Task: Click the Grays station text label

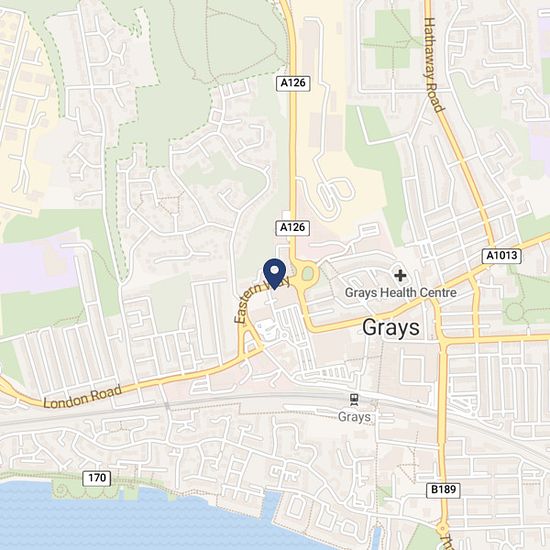Action: (x=354, y=417)
